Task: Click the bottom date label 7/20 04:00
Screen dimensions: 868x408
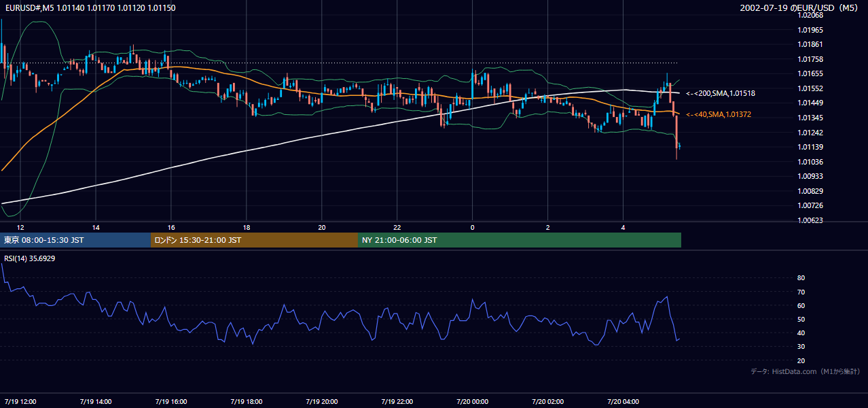Action: pyautogui.click(x=623, y=402)
